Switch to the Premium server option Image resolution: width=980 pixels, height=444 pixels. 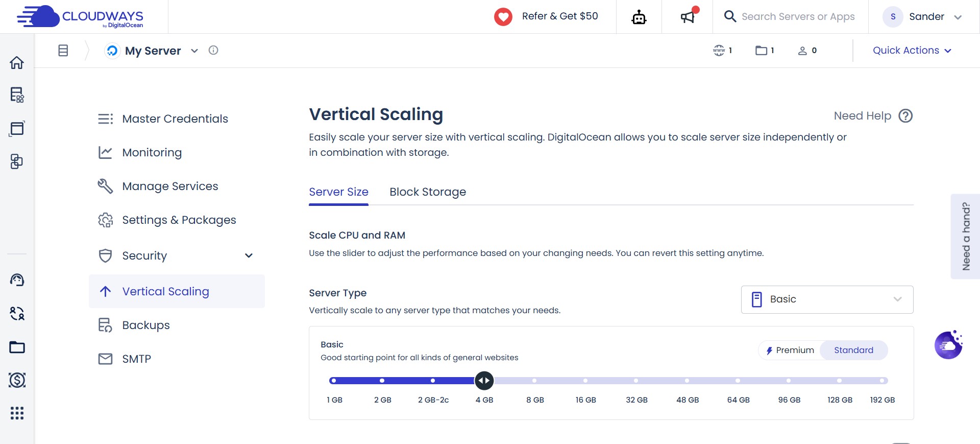790,350
